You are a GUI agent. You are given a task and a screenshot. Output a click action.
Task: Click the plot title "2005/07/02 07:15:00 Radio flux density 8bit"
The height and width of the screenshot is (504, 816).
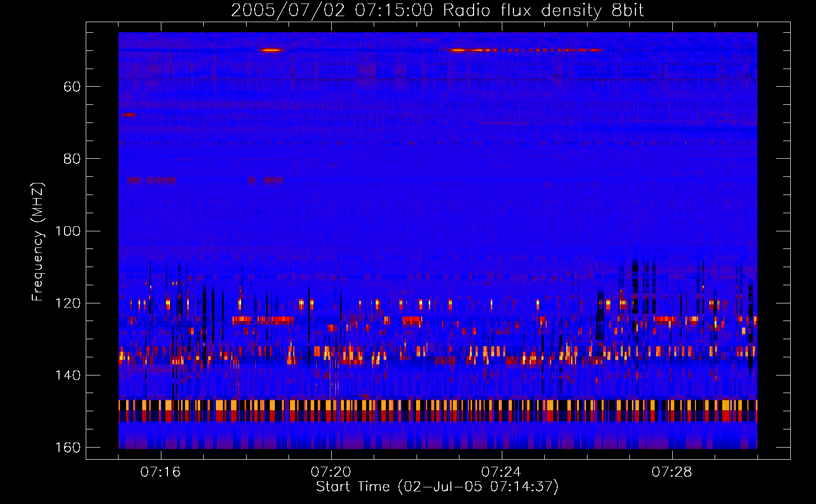[437, 11]
